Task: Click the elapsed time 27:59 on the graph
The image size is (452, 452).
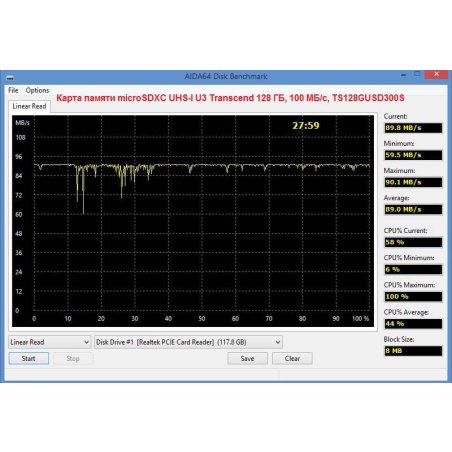Action: click(306, 126)
